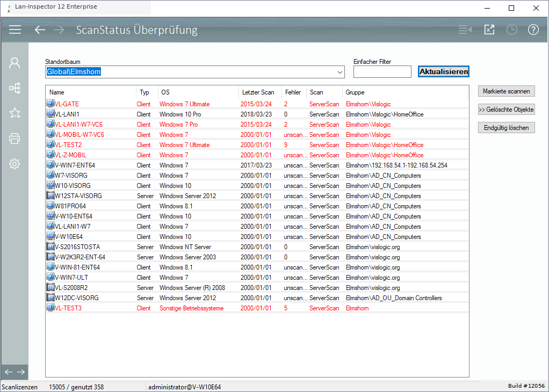This screenshot has width=549, height=392.
Task: Click the Sonstige Betriebssysteme OS cell
Action: (x=192, y=308)
